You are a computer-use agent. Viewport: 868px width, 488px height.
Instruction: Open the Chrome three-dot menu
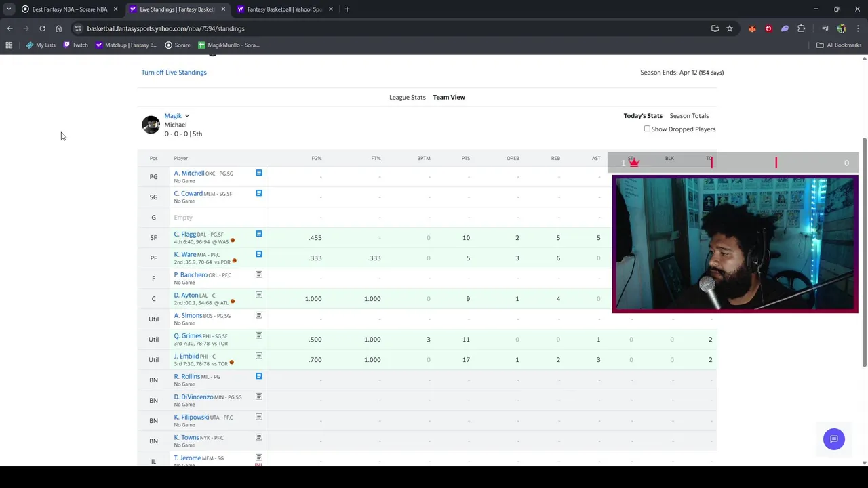859,28
